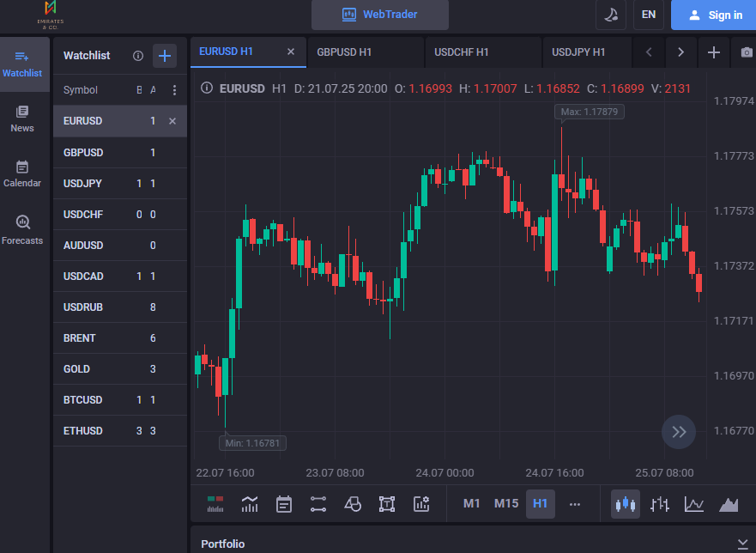Select USDCAD in the Watchlist
Viewport: 756px width, 553px height.
(x=120, y=276)
